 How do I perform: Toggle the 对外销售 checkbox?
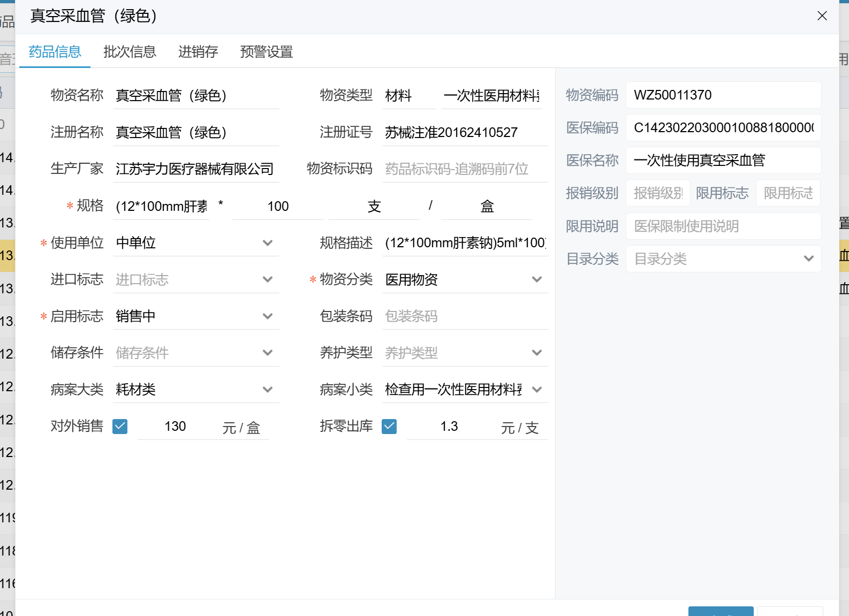coord(120,427)
